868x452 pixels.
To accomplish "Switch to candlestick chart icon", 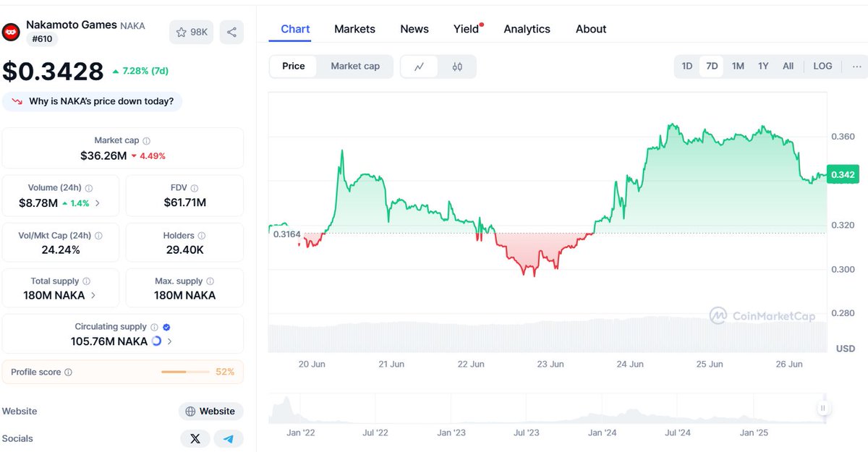I will coord(457,67).
